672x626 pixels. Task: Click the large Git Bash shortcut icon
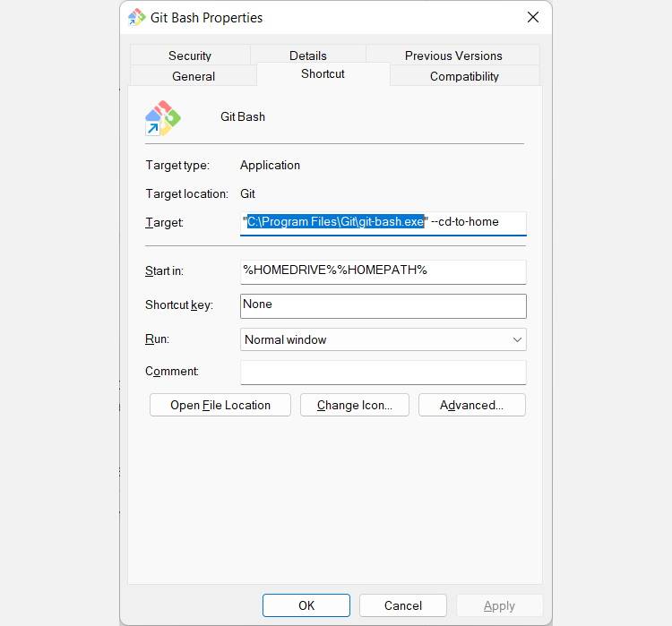click(x=163, y=118)
